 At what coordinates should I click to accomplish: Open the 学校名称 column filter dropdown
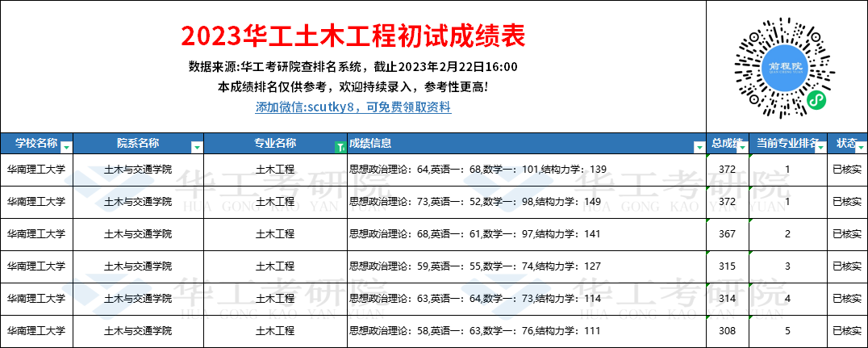click(66, 148)
